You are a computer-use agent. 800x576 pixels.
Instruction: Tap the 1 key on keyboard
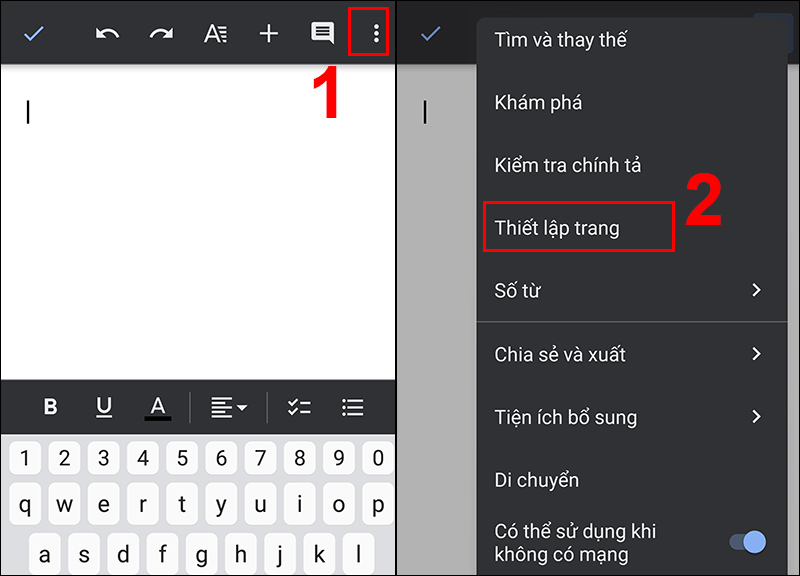click(x=25, y=458)
